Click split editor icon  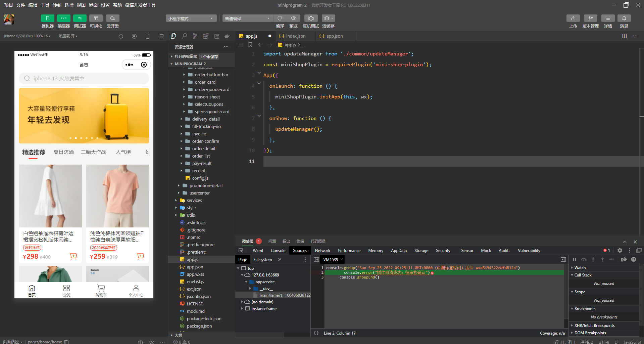pyautogui.click(x=625, y=36)
